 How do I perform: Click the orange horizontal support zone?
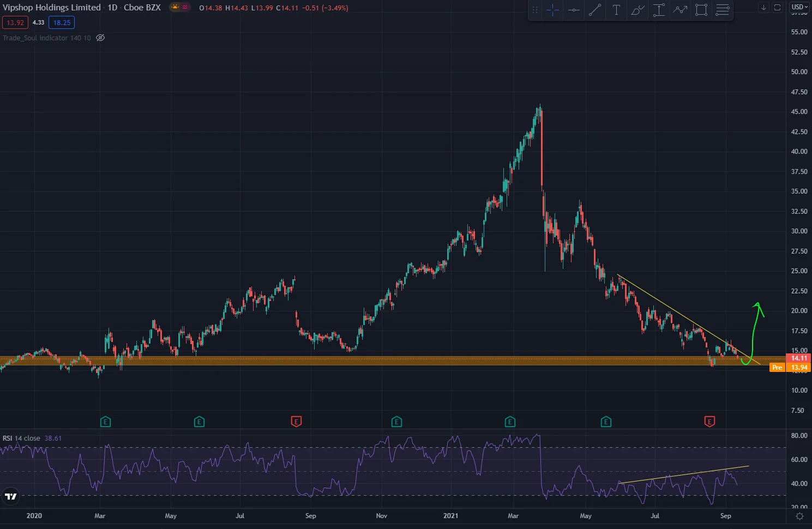[393, 360]
